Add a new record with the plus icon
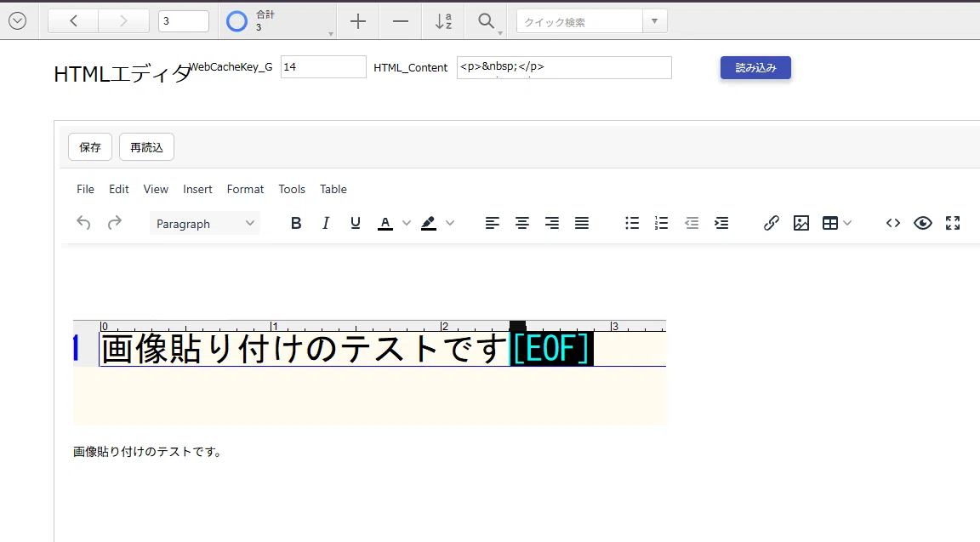The height and width of the screenshot is (542, 980). (357, 21)
